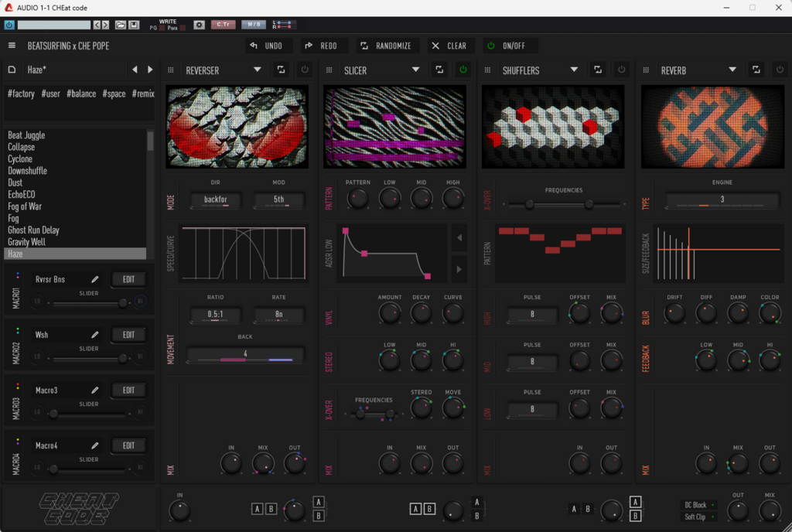Screen dimensions: 792x532
Task: Click the drag handle grid icon of Reverb
Action: click(x=646, y=70)
